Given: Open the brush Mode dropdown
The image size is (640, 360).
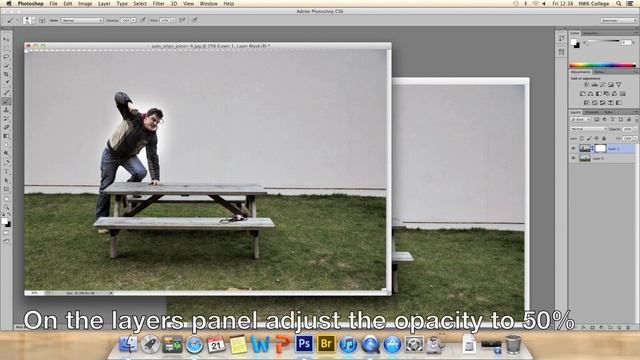Looking at the screenshot, I should tap(82, 20).
